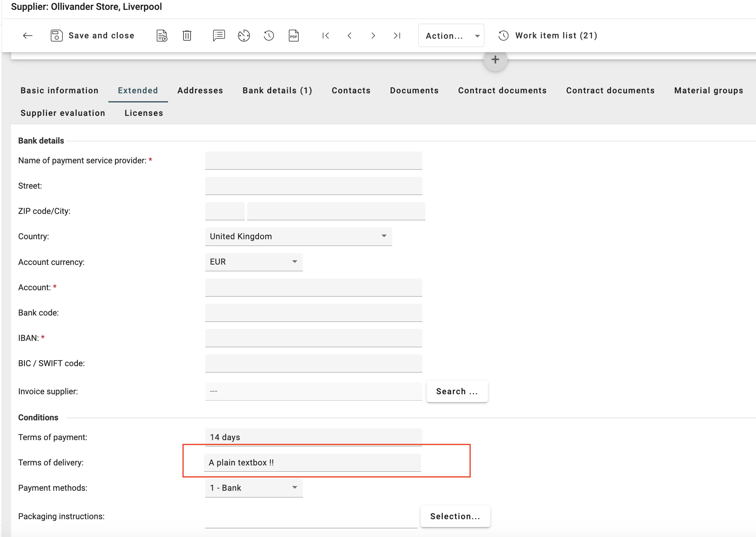Screen dimensions: 756x537
Task: Jump to first record arrow
Action: pyautogui.click(x=325, y=36)
